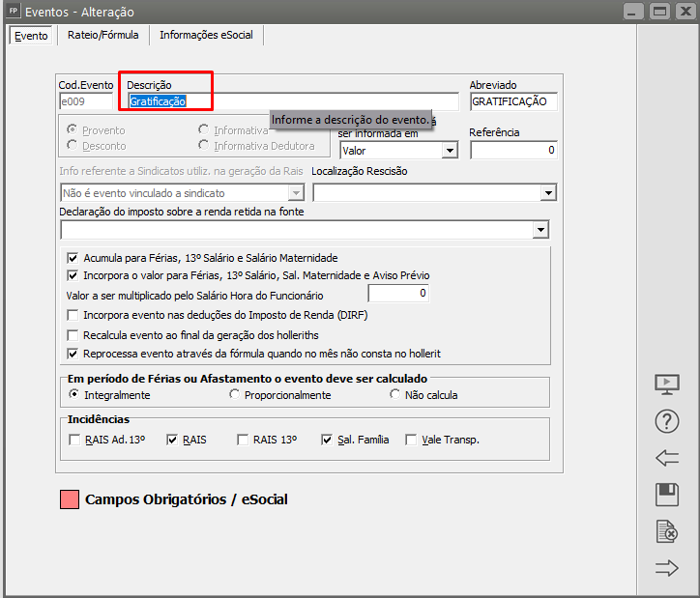700x598 pixels.
Task: Click the video tutorial monitor icon
Action: click(667, 384)
